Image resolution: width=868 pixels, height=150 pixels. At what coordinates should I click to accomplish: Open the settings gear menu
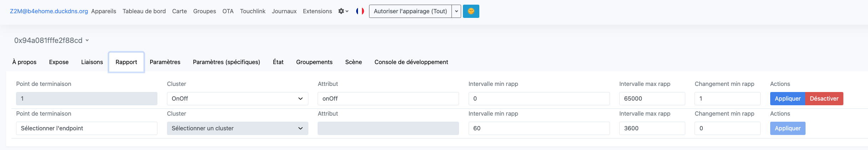click(x=343, y=11)
